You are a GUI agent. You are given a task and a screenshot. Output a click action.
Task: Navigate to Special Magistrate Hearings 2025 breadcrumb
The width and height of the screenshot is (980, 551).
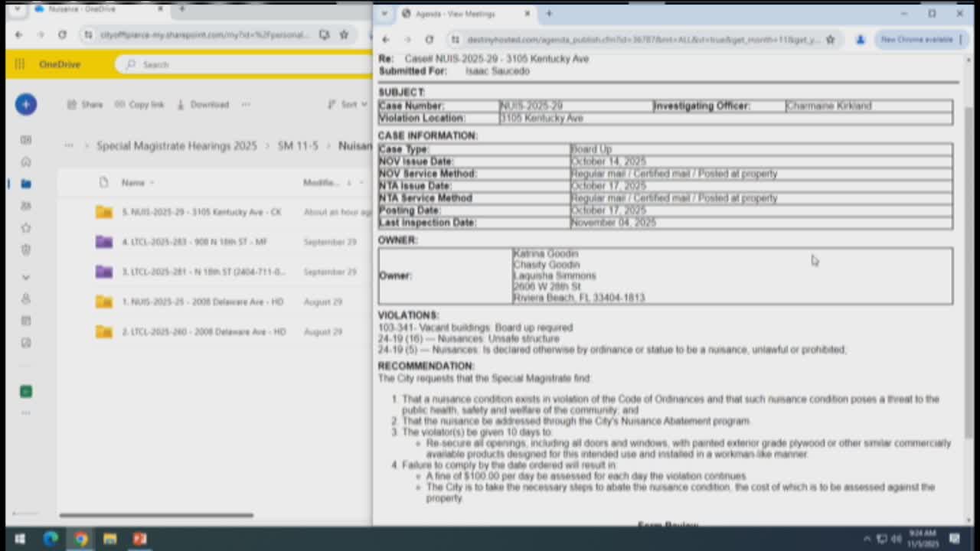[177, 145]
